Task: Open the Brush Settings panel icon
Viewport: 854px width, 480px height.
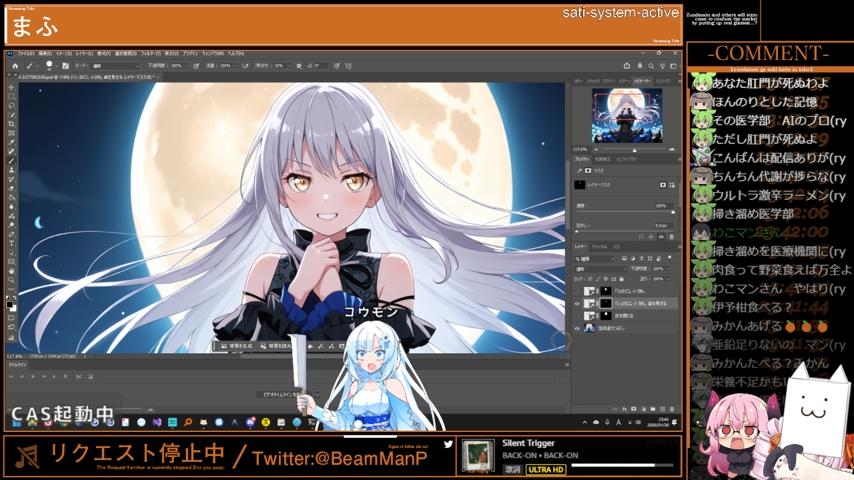Action: pos(66,66)
